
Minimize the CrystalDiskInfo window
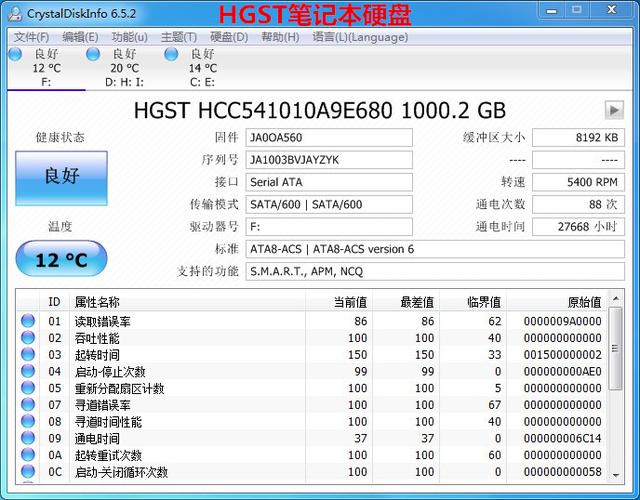pos(551,10)
